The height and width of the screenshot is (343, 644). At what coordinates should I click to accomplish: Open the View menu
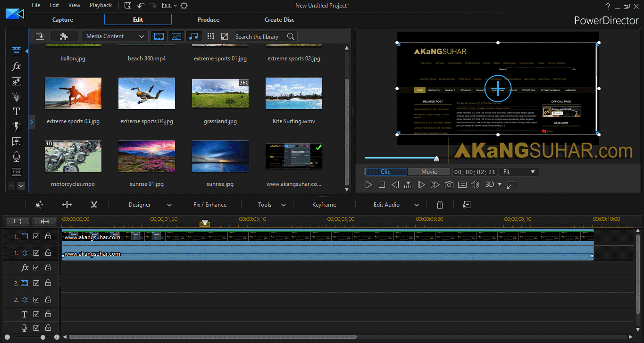click(74, 5)
